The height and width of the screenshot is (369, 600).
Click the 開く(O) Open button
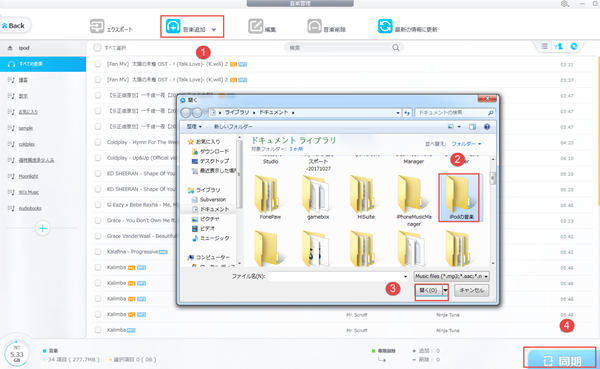(429, 290)
